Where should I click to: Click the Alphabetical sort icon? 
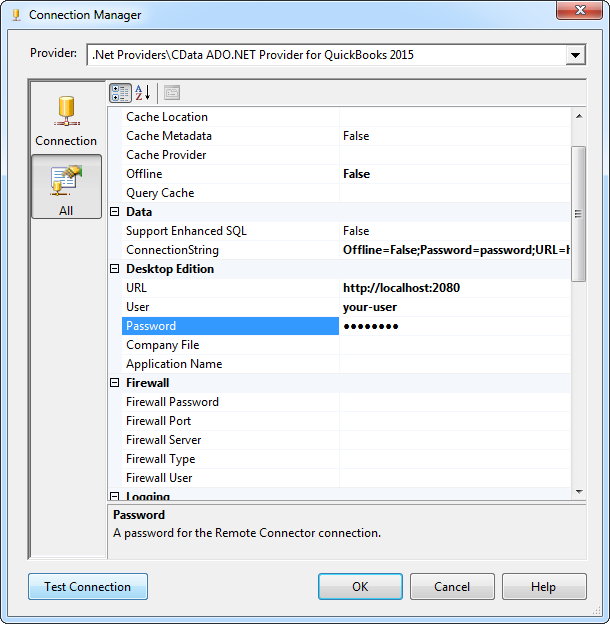coord(142,93)
